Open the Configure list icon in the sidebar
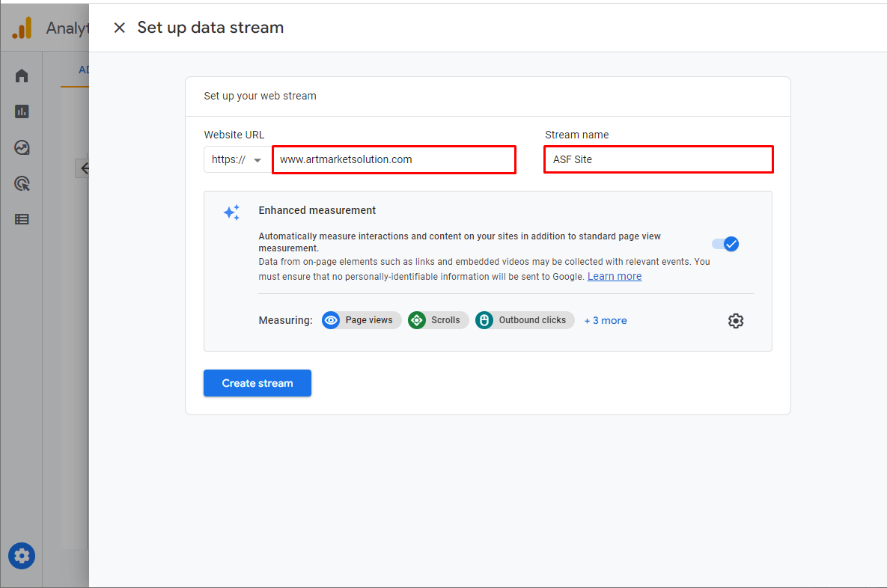The height and width of the screenshot is (588, 887). 22,219
